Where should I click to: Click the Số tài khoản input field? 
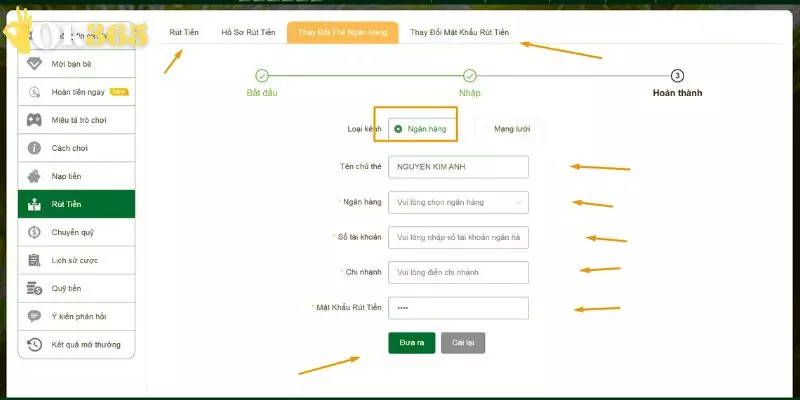coord(458,237)
